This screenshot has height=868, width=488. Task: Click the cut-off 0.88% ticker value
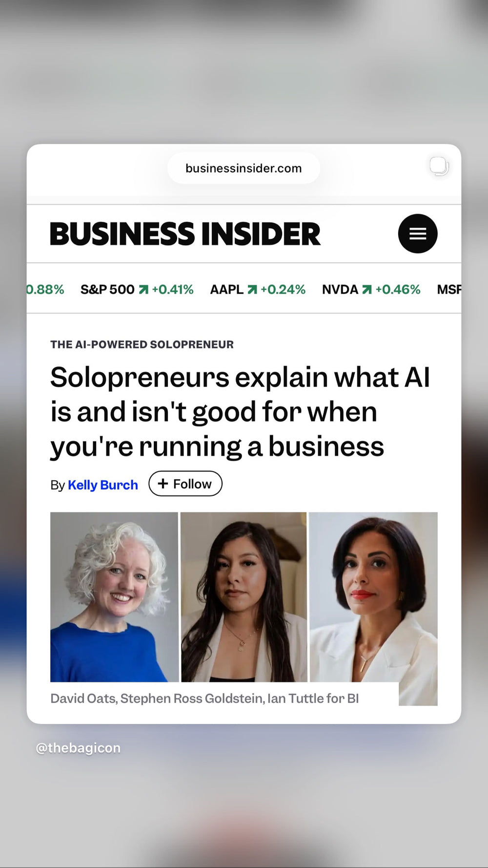[45, 290]
